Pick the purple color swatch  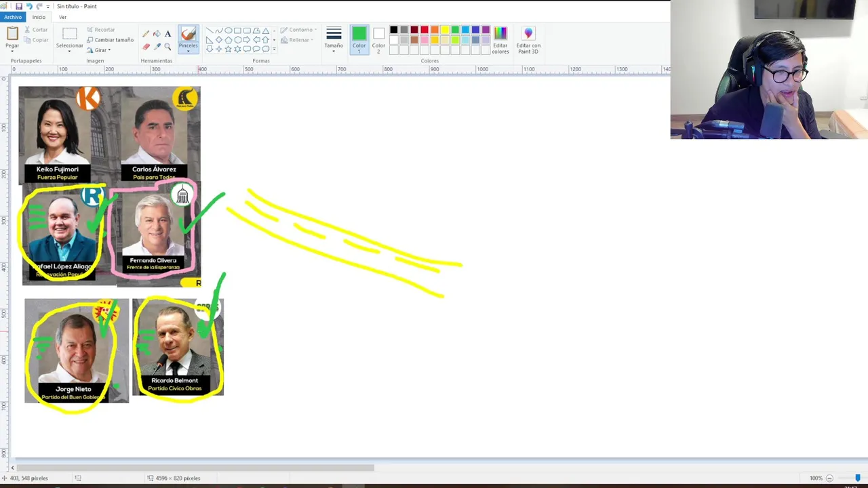(x=486, y=30)
